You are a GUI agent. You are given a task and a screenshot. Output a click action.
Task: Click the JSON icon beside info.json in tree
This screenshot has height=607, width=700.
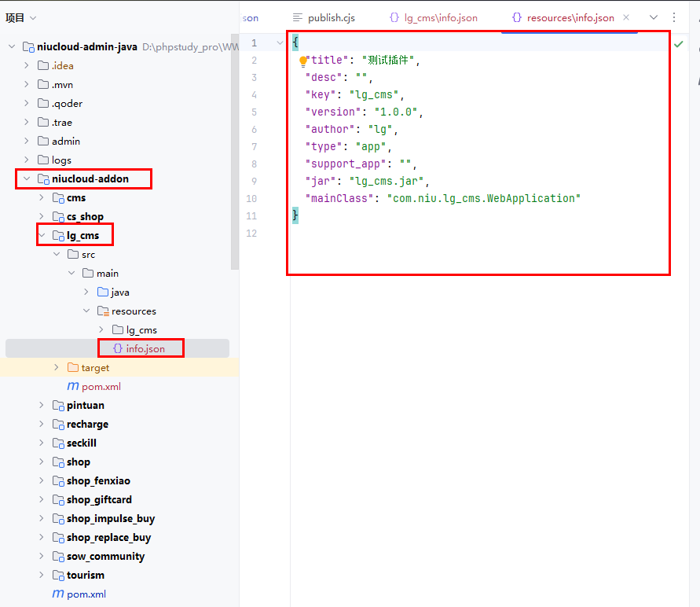point(118,348)
